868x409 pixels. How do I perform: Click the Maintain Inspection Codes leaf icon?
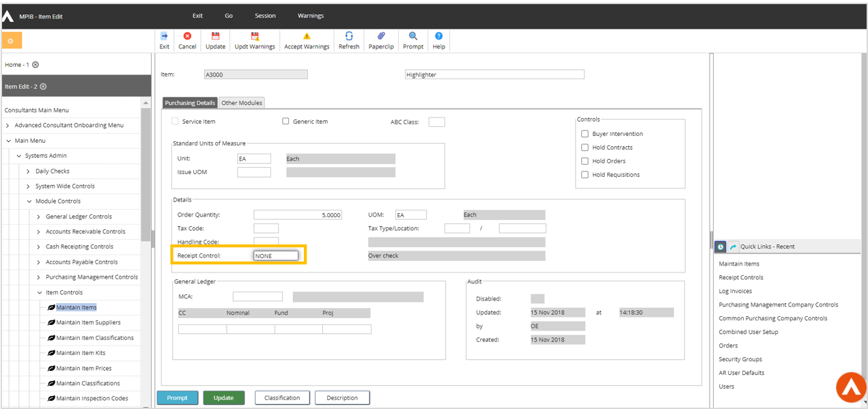(x=51, y=398)
